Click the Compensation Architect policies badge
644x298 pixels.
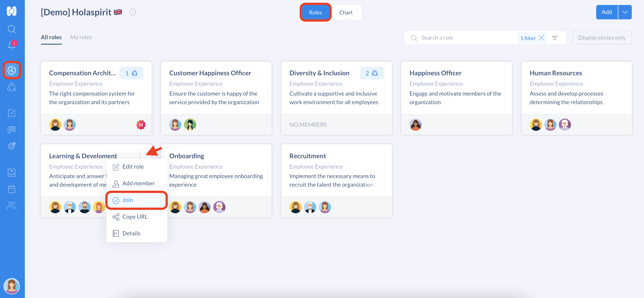tap(131, 73)
